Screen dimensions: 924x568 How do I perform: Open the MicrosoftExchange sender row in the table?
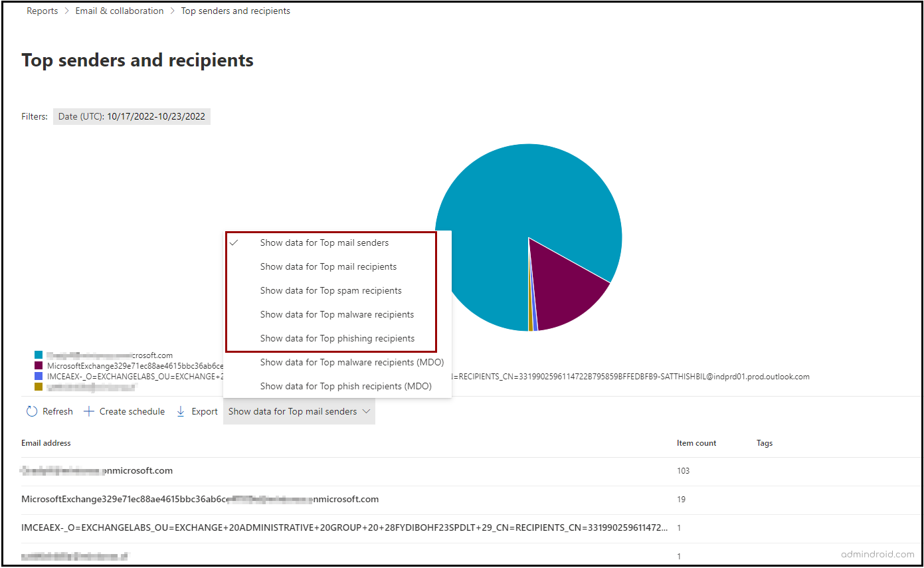click(199, 499)
